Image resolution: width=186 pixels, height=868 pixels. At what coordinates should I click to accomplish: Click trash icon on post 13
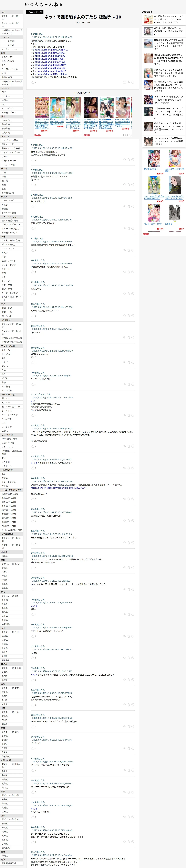click(129, 316)
